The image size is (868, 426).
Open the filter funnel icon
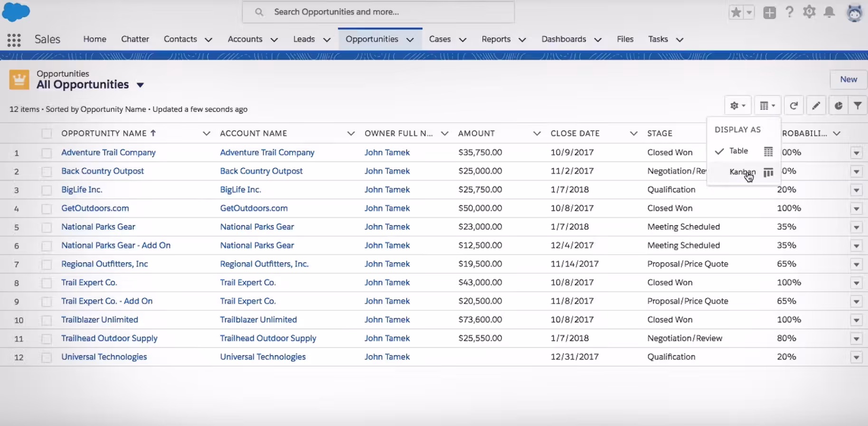tap(858, 106)
